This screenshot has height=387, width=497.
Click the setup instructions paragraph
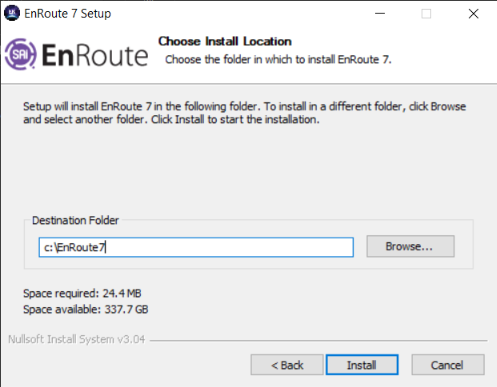[x=244, y=113]
